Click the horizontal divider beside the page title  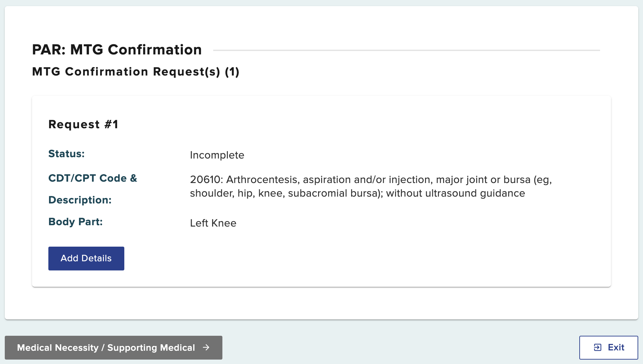pos(406,50)
